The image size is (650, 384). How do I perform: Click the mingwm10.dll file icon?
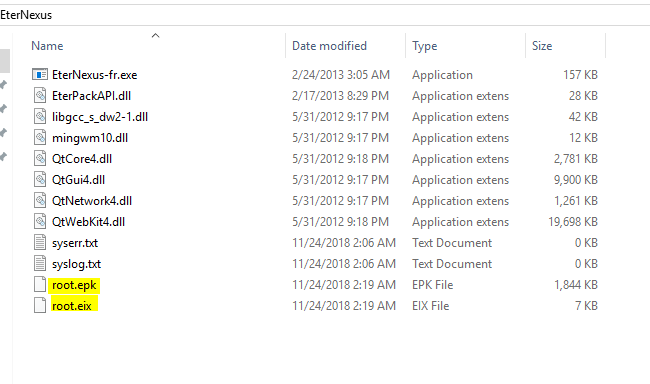click(x=40, y=138)
